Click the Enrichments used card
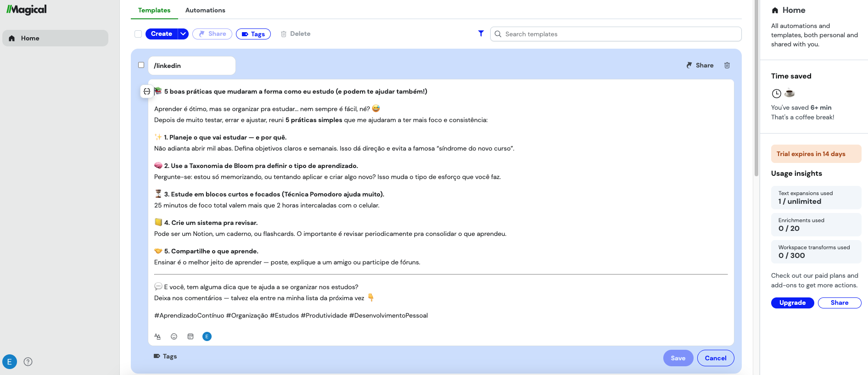The height and width of the screenshot is (375, 868). [x=816, y=224]
